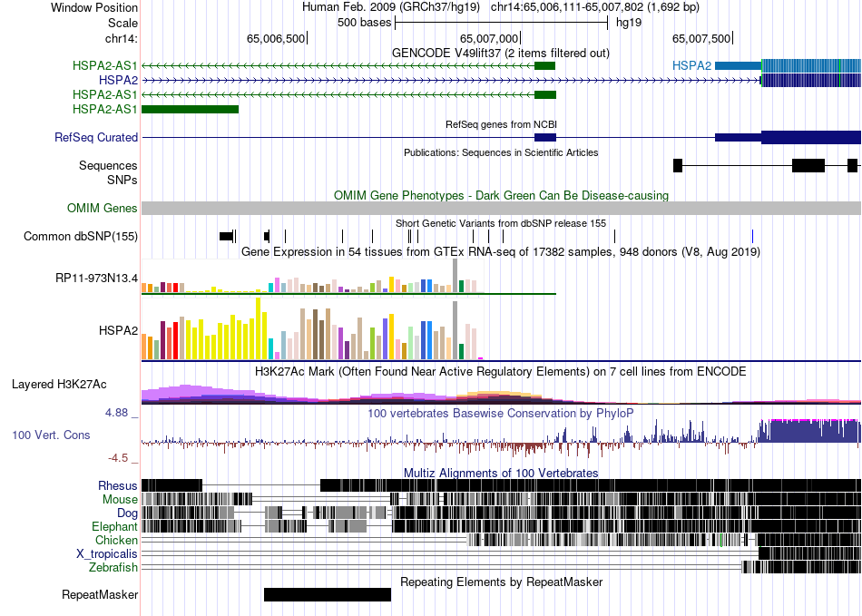Click the Publications: Sequences in Scientific Articles title

pos(501,152)
